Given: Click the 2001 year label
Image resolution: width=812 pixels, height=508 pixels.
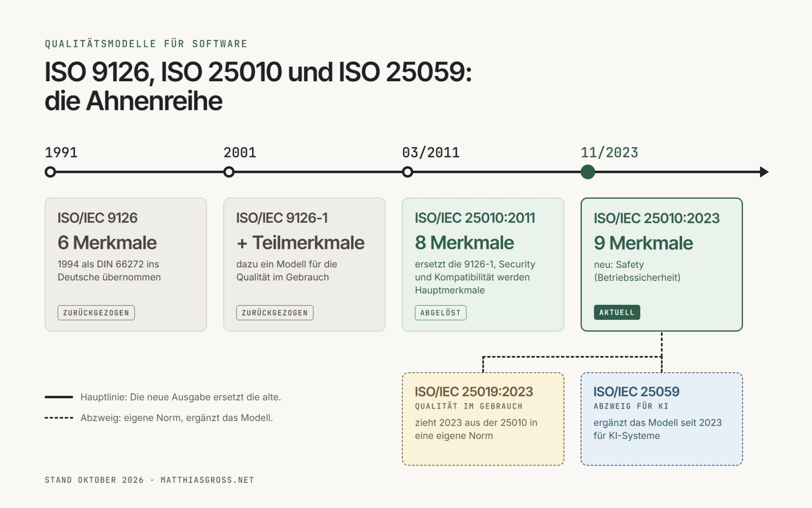Looking at the screenshot, I should (240, 153).
